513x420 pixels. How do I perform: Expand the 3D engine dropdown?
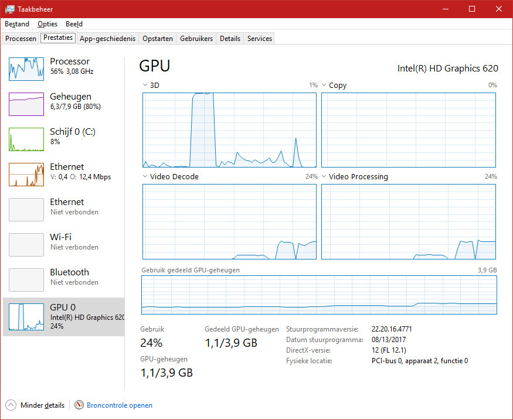tap(144, 85)
